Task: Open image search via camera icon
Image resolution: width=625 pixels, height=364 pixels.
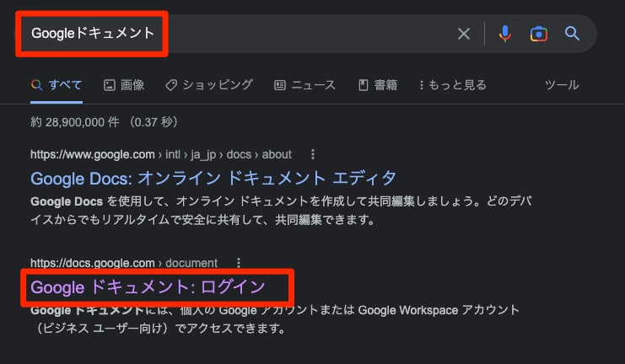Action: [x=538, y=35]
